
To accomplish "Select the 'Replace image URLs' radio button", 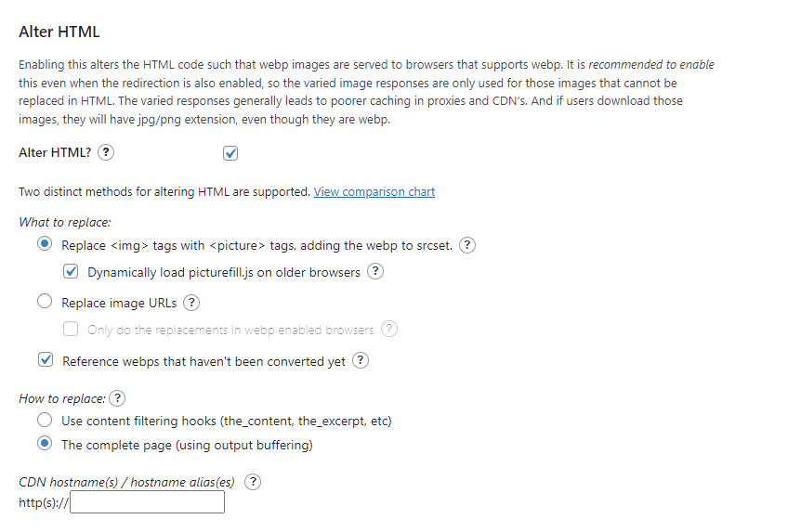I will coord(45,301).
